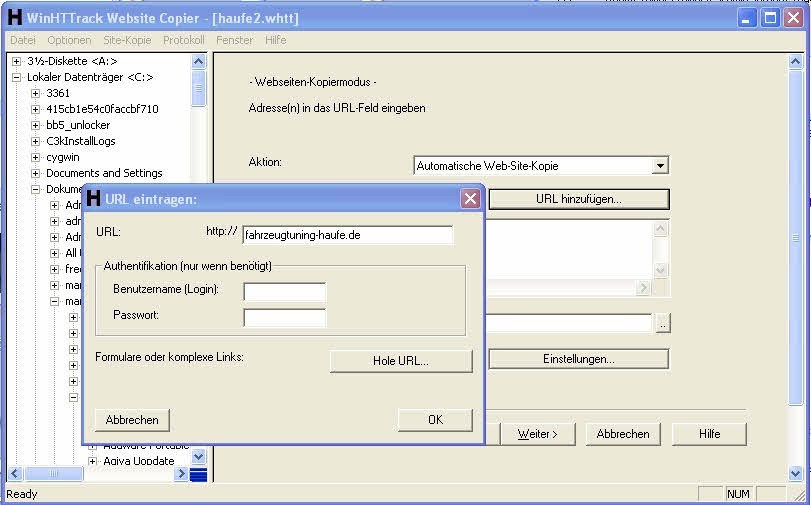The width and height of the screenshot is (811, 505).
Task: Open the Fenster menu
Action: click(234, 40)
